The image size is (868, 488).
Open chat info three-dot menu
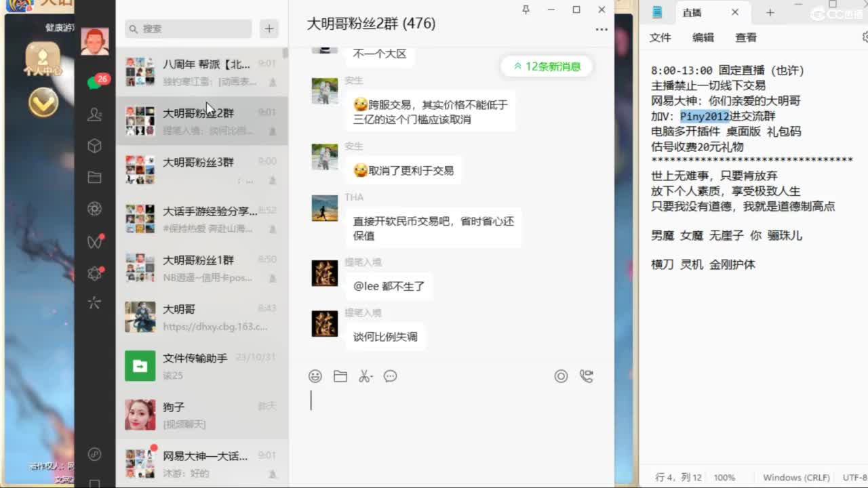tap(601, 29)
